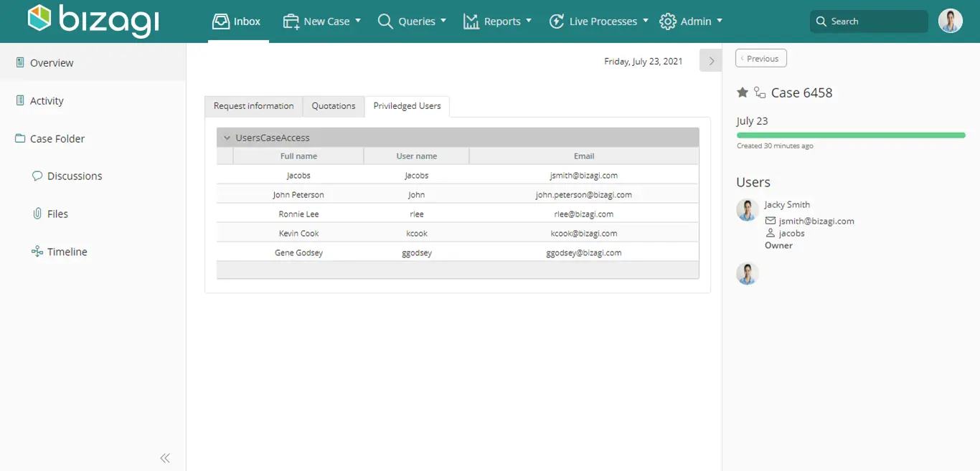Click the Case 6458 title
Viewport: 980px width, 471px height.
tap(801, 92)
